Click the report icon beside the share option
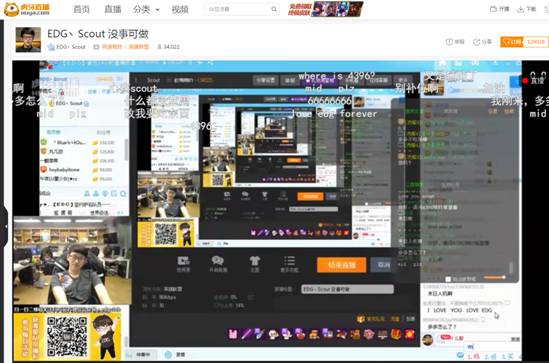The height and width of the screenshot is (363, 549). [449, 42]
